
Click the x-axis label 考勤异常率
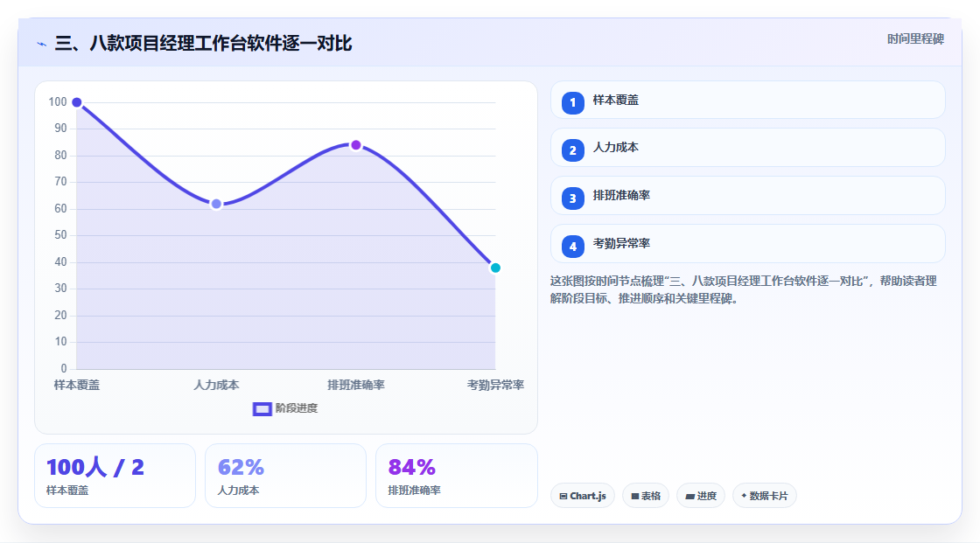click(x=495, y=385)
